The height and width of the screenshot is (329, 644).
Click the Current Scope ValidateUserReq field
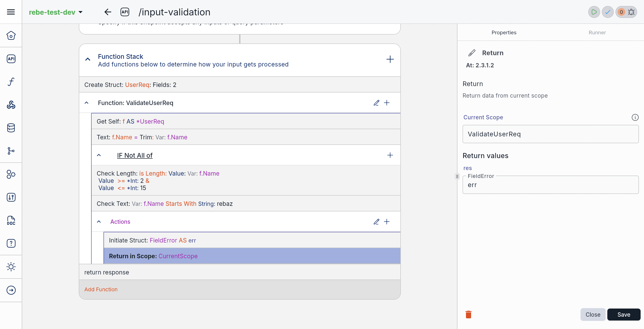pos(551,134)
